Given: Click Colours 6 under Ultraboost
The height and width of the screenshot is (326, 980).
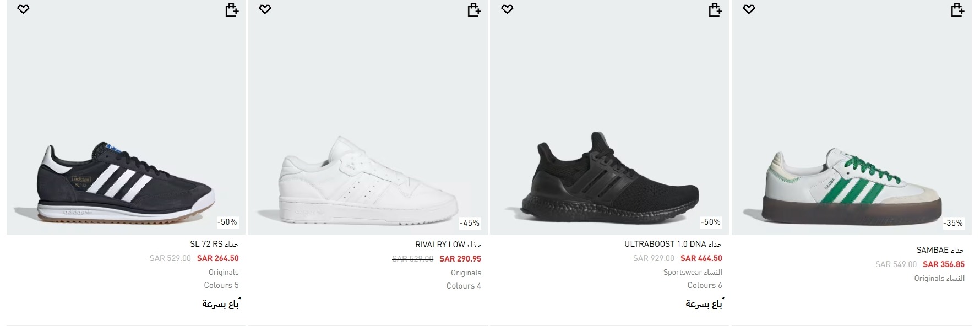Looking at the screenshot, I should point(704,285).
